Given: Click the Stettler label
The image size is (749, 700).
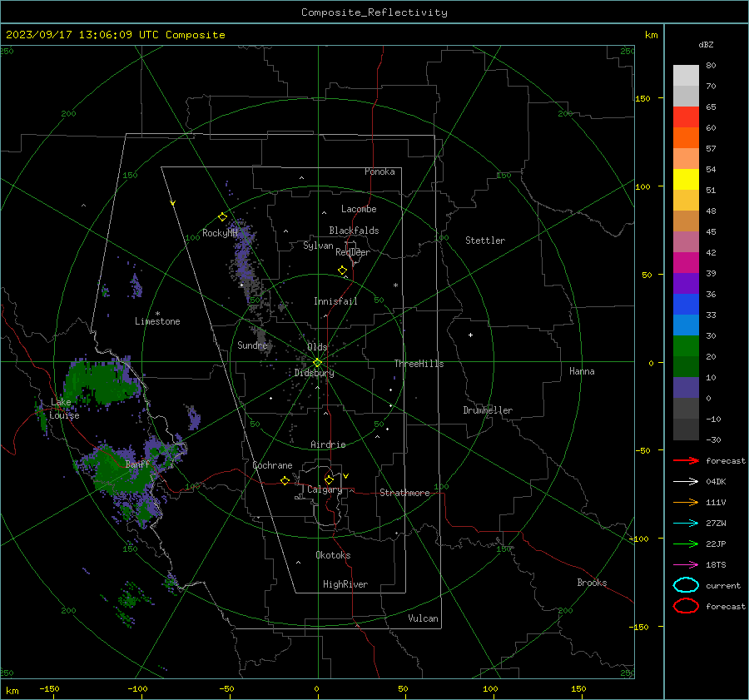Looking at the screenshot, I should tap(485, 241).
